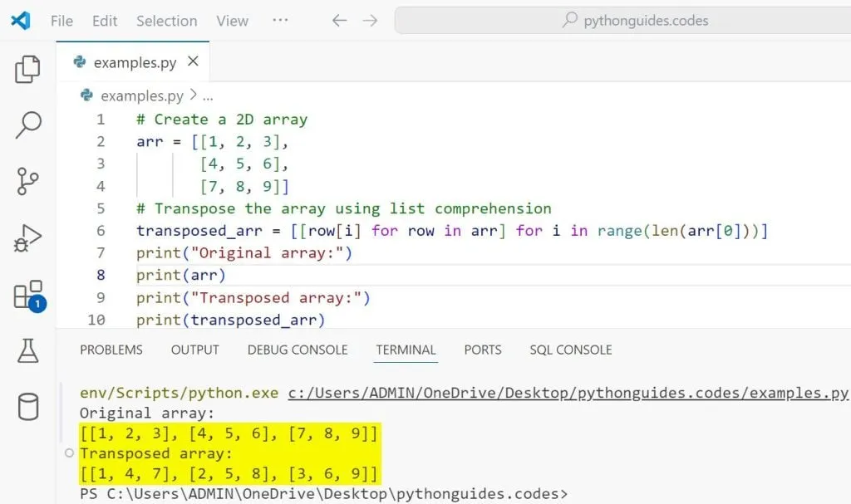This screenshot has height=504, width=851.
Task: Open the Search view icon
Action: [x=27, y=125]
